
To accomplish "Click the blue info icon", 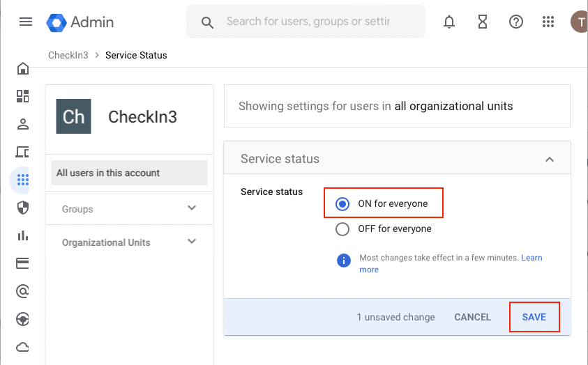I will pyautogui.click(x=343, y=261).
